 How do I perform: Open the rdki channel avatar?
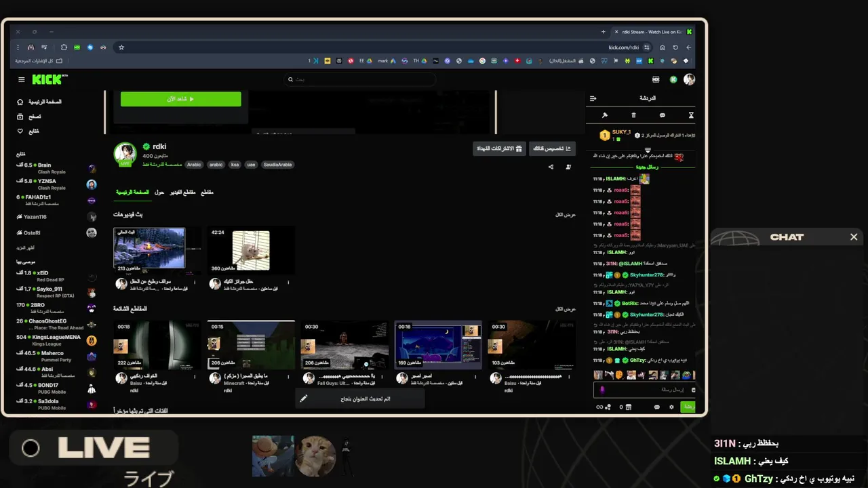tap(125, 154)
